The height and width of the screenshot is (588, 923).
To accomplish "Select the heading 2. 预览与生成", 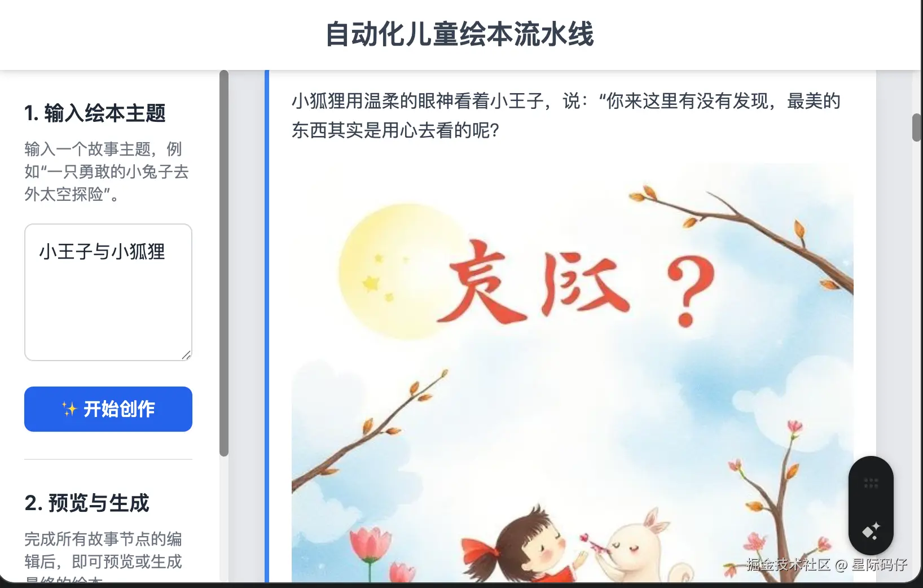I will [x=87, y=503].
